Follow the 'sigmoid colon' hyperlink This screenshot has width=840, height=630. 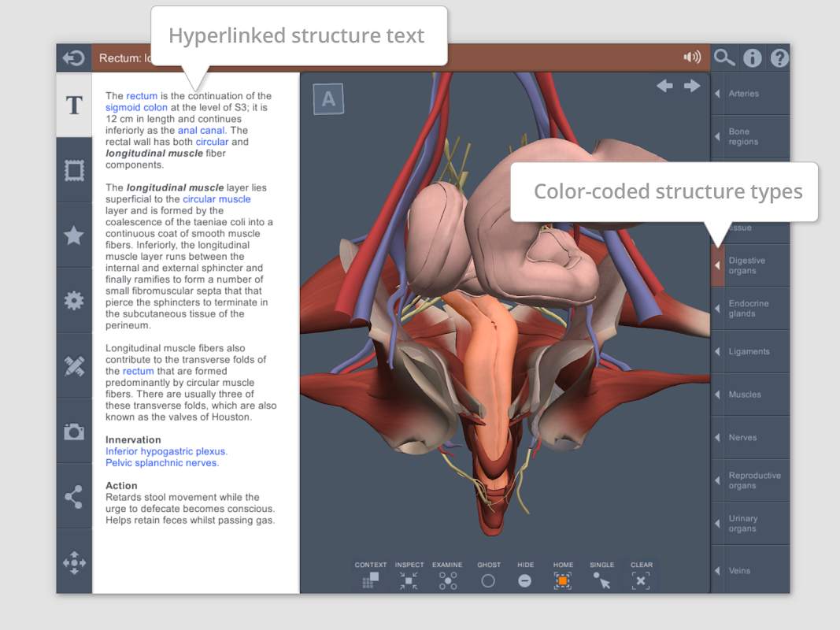[x=136, y=108]
